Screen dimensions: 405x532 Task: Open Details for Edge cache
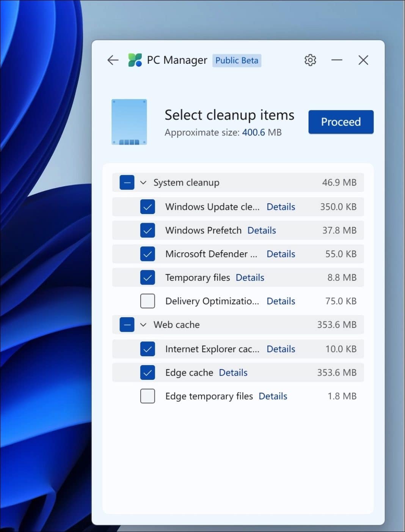tap(232, 372)
